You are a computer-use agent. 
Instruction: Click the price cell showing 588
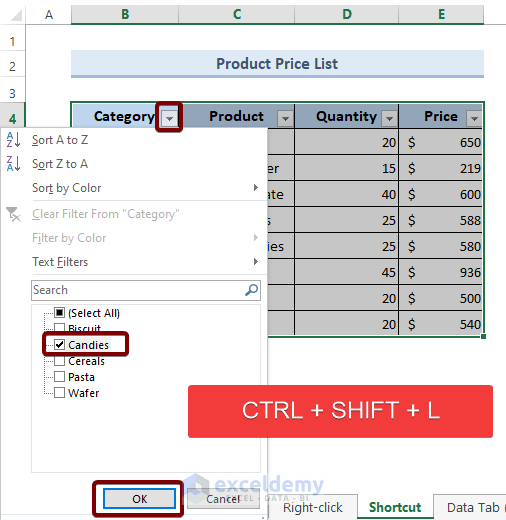coord(441,220)
